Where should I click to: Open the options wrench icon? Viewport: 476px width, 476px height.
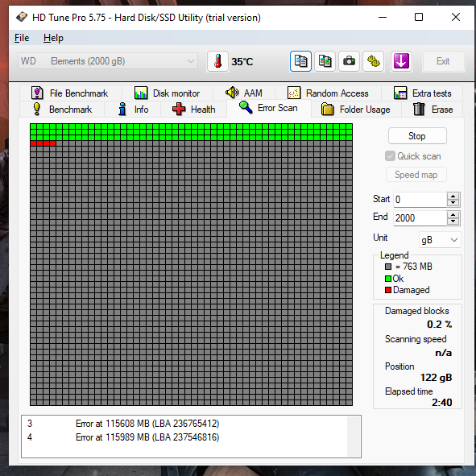click(373, 61)
